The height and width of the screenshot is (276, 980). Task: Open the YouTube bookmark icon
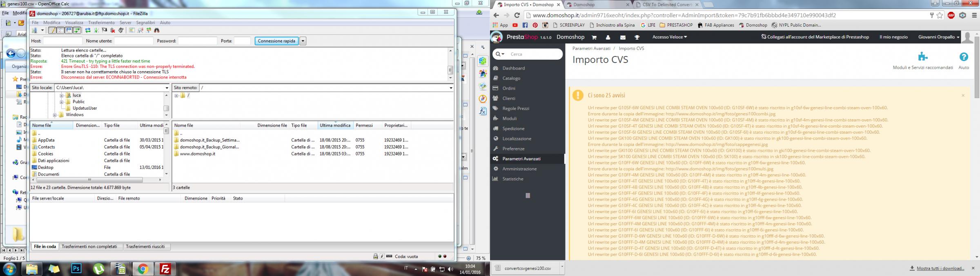pyautogui.click(x=515, y=25)
